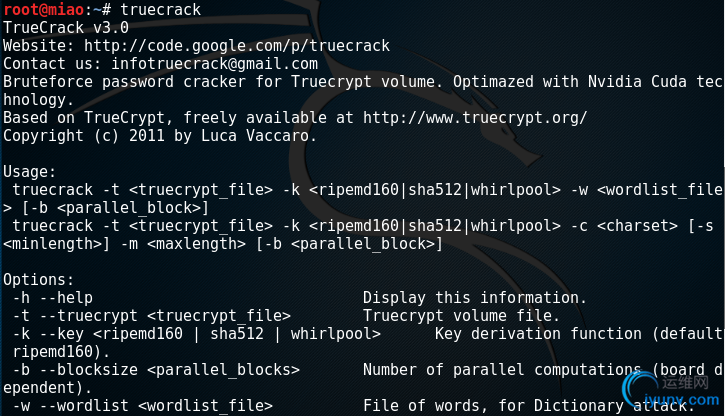Click the Truecrypt volume file description
This screenshot has height=416, width=725.
point(461,316)
